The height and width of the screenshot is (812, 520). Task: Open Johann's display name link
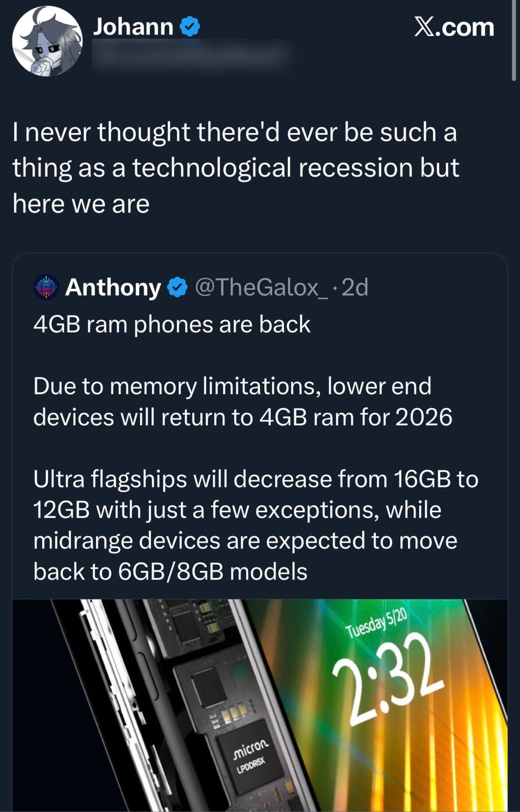pyautogui.click(x=133, y=27)
